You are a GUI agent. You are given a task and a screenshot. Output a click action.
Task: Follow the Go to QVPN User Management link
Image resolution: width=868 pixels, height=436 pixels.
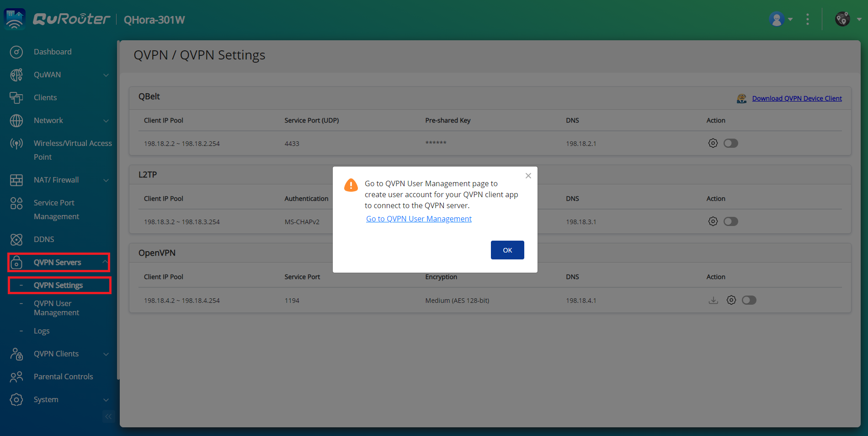coord(419,219)
